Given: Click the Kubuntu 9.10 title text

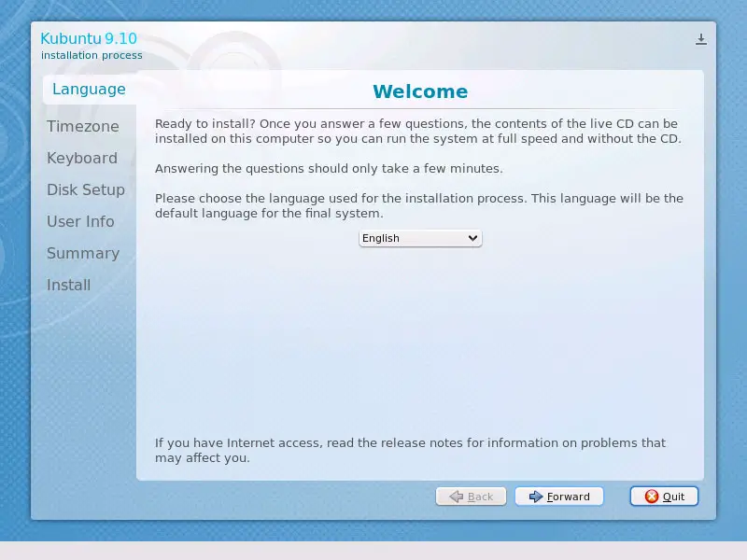Looking at the screenshot, I should click(x=89, y=38).
